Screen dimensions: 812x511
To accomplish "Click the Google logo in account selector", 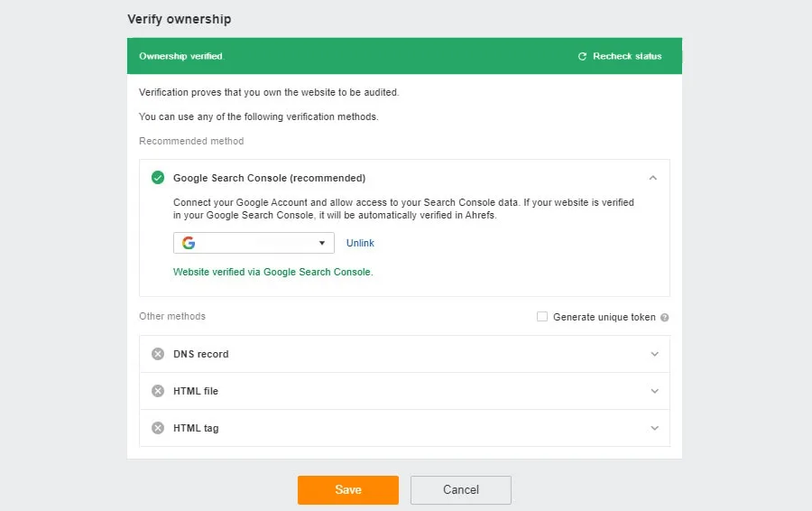I will (189, 243).
